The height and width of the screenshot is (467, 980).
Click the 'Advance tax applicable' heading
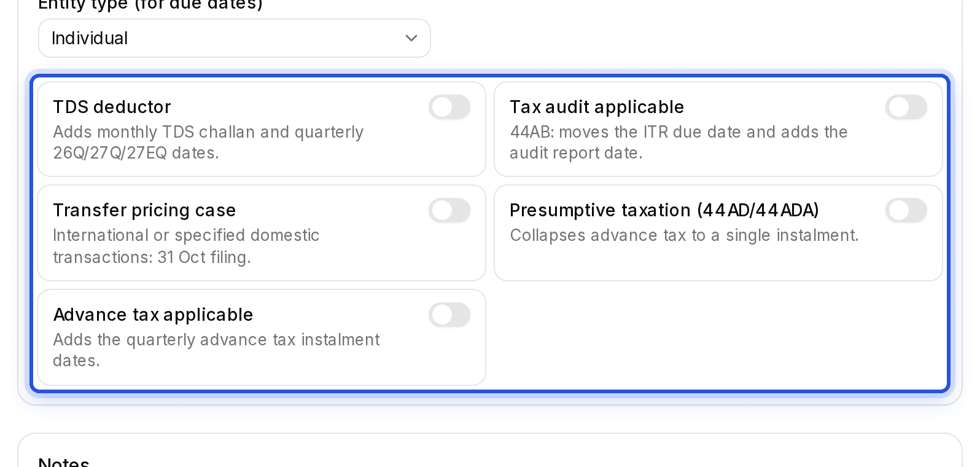[x=153, y=315]
